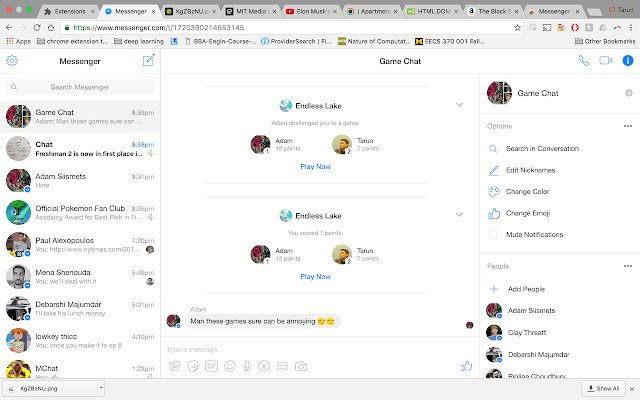Click the palette icon beside Change Color
The height and width of the screenshot is (400, 640).
point(493,191)
